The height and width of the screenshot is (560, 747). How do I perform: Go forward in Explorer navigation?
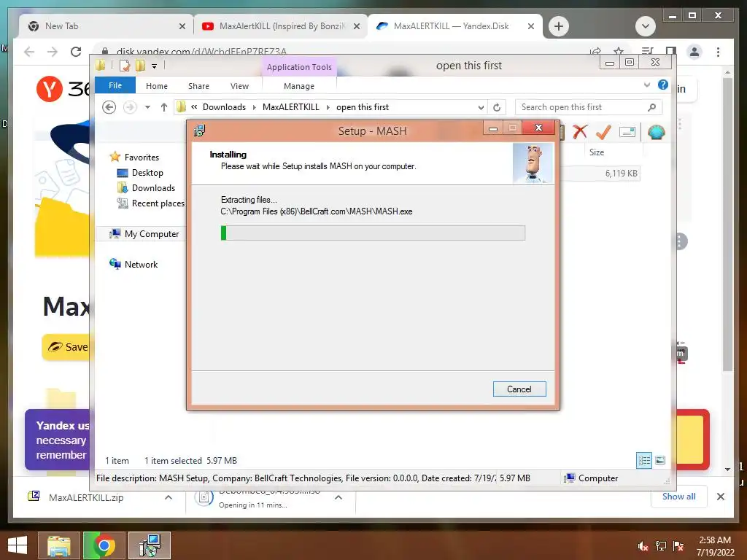pyautogui.click(x=130, y=107)
